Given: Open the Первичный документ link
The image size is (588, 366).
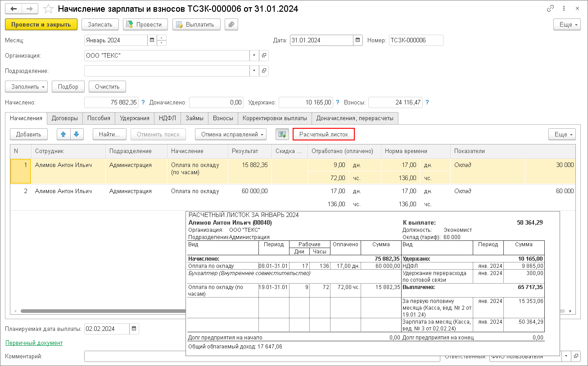Looking at the screenshot, I should 34,343.
